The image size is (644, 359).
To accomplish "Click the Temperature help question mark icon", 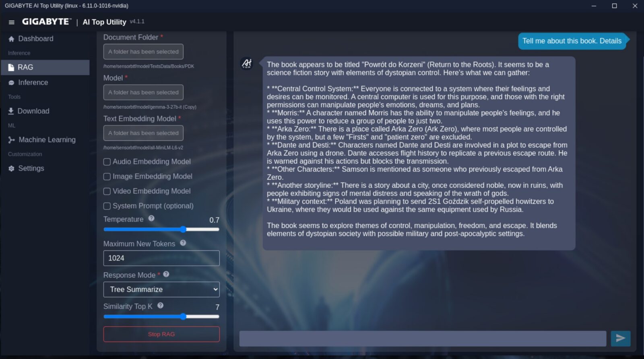I will [x=151, y=218].
